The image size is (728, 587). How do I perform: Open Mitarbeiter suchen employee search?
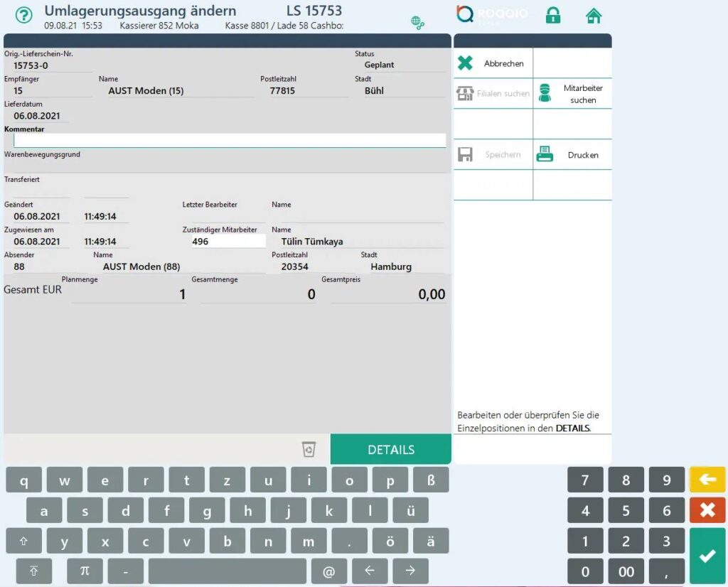[x=572, y=94]
